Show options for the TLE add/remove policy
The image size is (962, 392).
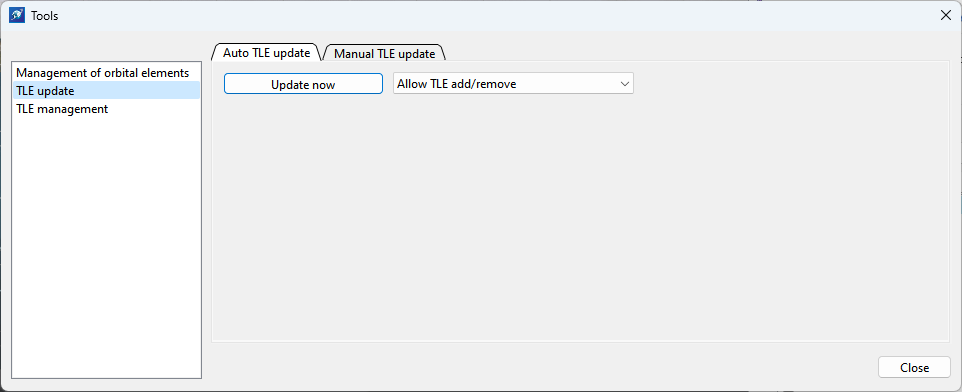pos(513,84)
